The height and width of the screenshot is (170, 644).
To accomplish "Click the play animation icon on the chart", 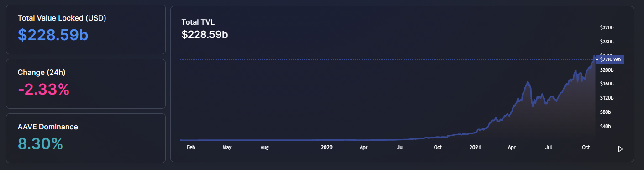I will click(620, 149).
